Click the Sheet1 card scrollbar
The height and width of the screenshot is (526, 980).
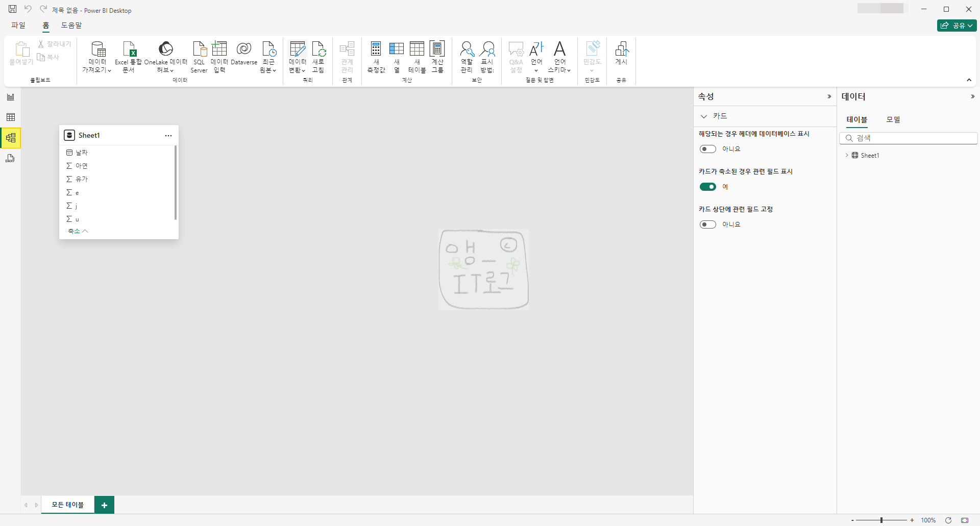point(176,183)
